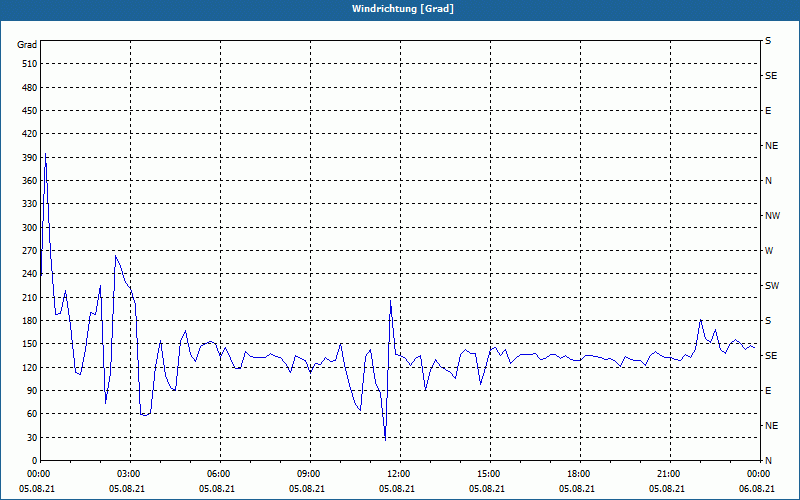800x500 pixels.
Task: Click the '210' y-axis label
Action: coord(30,297)
